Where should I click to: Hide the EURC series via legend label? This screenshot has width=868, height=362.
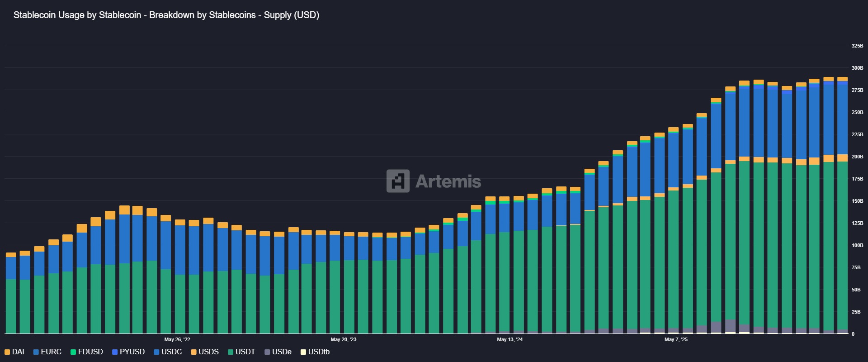tap(51, 352)
